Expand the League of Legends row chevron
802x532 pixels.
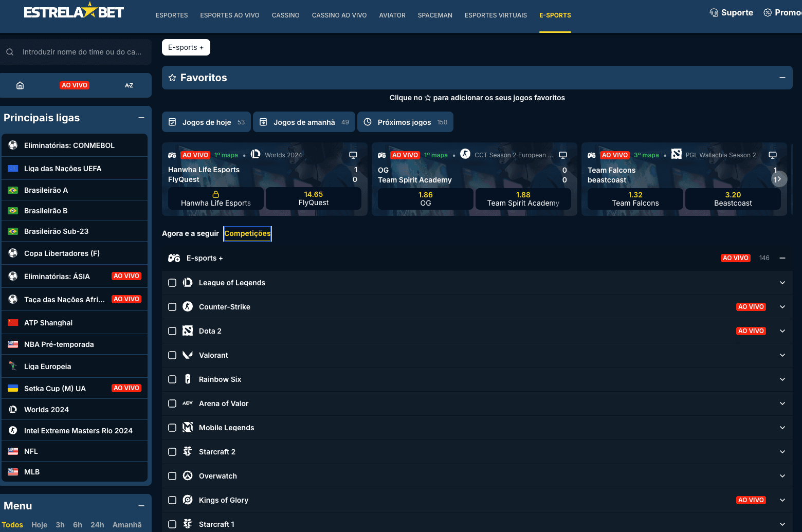pos(782,283)
